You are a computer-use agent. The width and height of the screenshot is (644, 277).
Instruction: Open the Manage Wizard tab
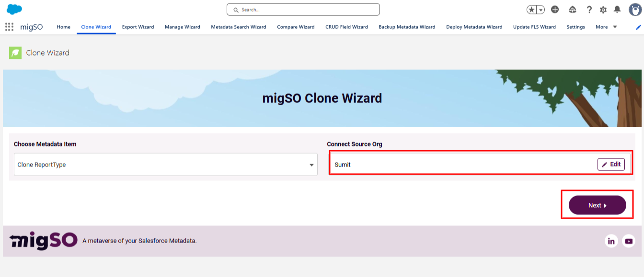[x=183, y=27]
